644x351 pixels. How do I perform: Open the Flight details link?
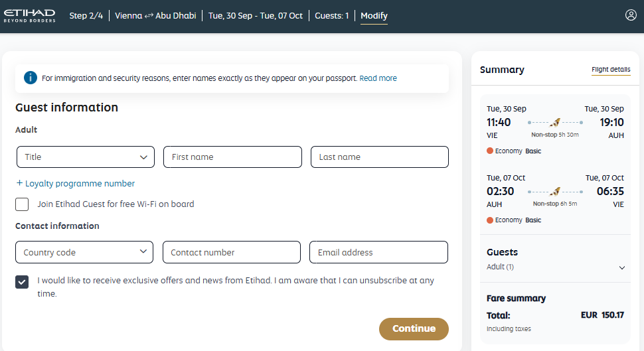[x=611, y=70]
